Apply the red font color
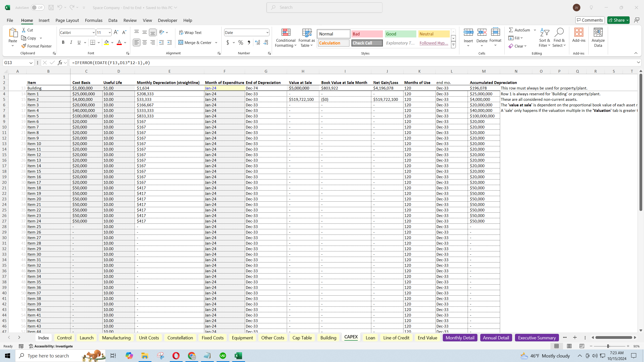This screenshot has height=362, width=644. coord(119,42)
